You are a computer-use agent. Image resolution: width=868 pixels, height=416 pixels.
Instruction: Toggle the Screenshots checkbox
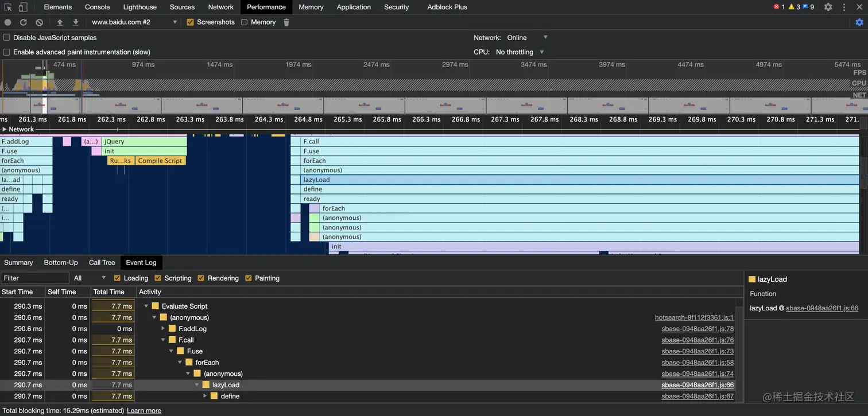tap(191, 22)
